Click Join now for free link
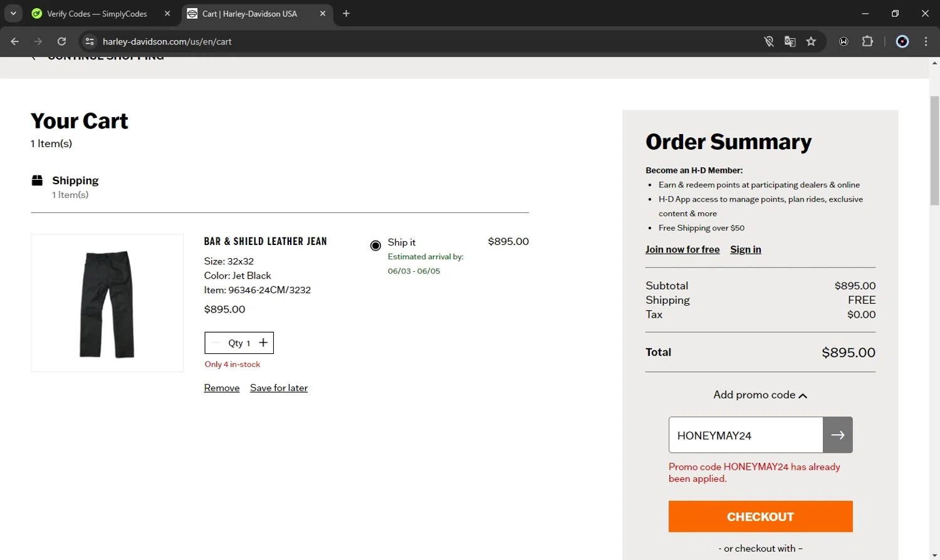 pyautogui.click(x=682, y=249)
